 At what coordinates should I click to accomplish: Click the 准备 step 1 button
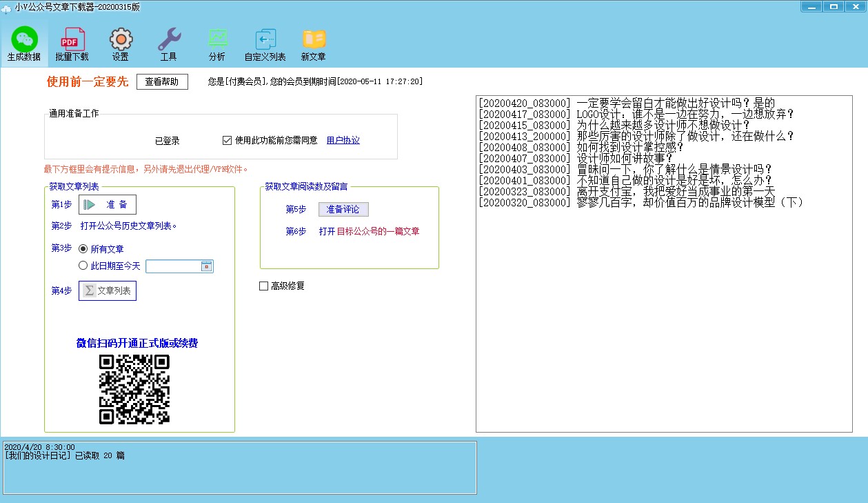tap(108, 204)
